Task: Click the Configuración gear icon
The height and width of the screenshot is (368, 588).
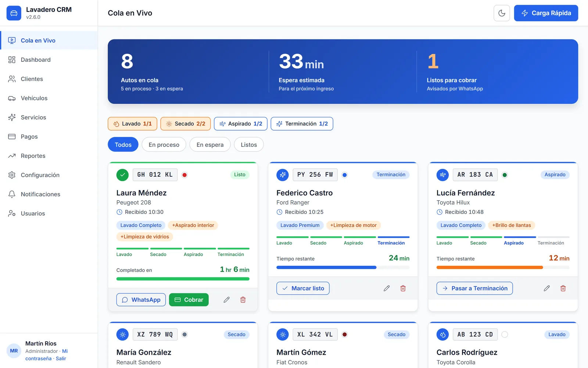Action: 12,175
